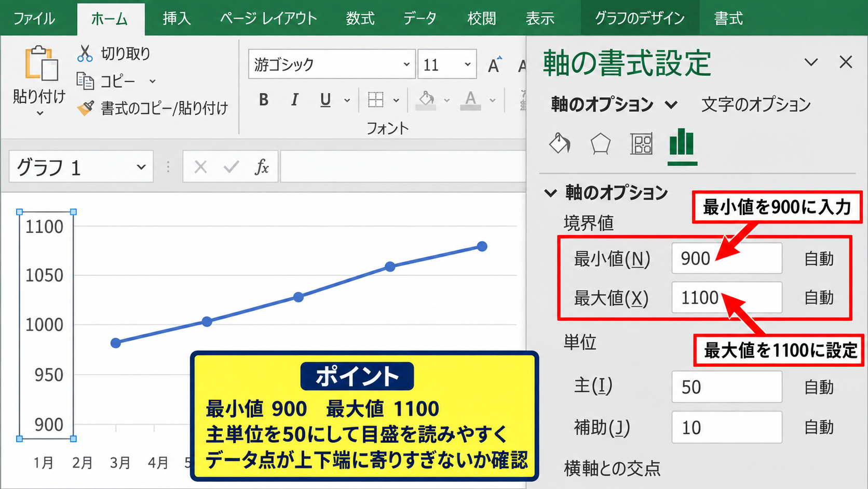
Task: Toggle Italic formatting
Action: point(294,99)
